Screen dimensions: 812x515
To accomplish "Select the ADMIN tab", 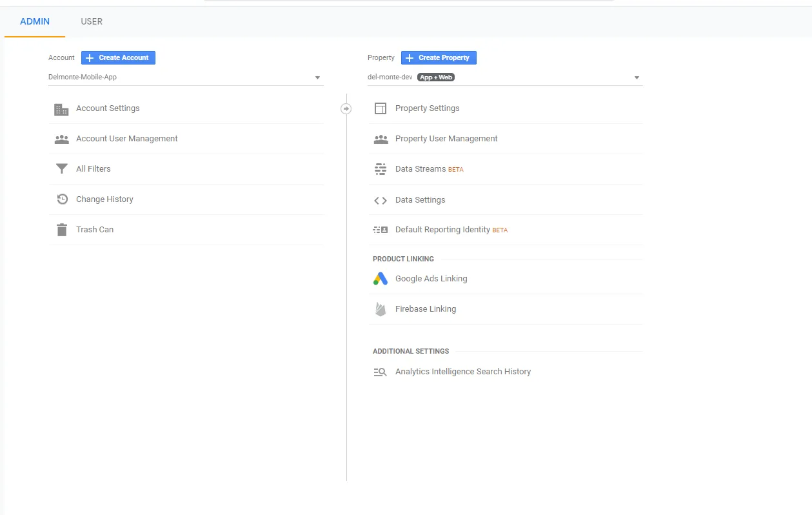I will (x=35, y=21).
